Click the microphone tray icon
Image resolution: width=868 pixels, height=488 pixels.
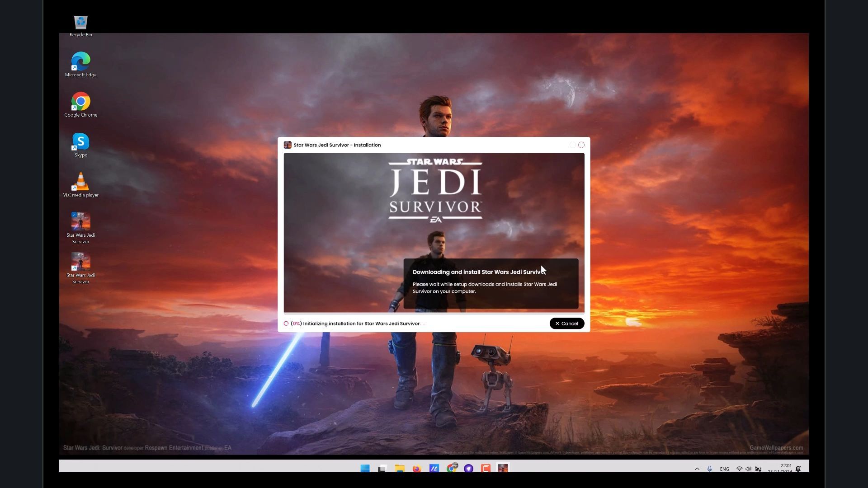coord(710,469)
